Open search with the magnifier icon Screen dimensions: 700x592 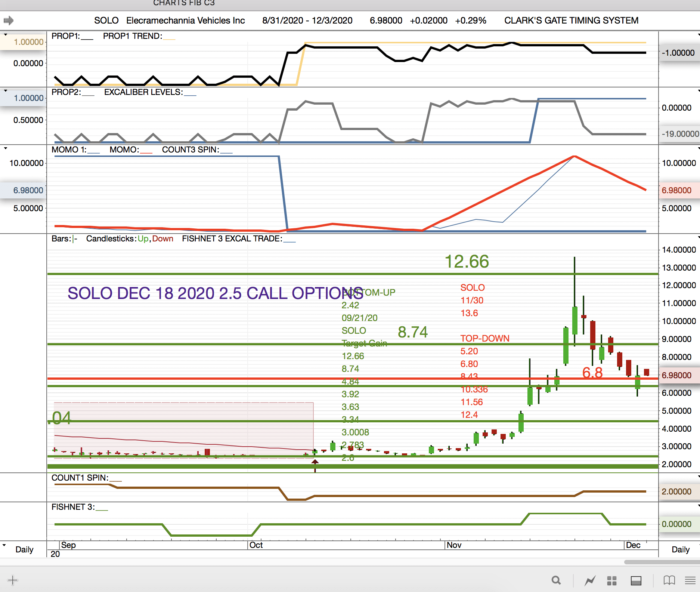coord(556,580)
